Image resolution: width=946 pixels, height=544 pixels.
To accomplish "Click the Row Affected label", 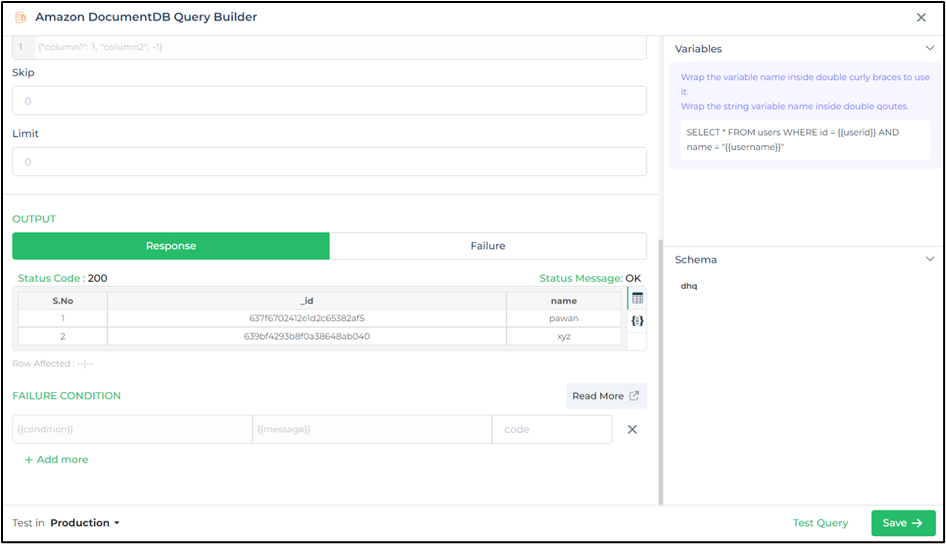I will (52, 364).
